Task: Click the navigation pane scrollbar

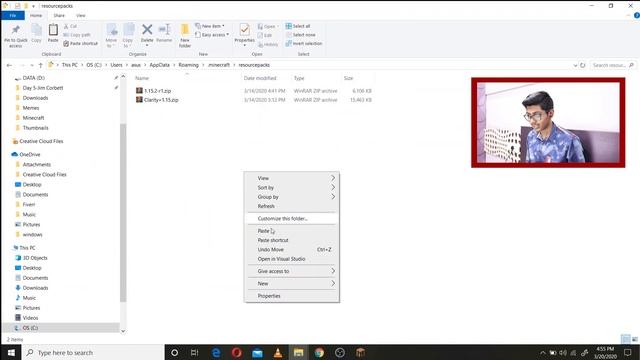Action: (x=123, y=212)
